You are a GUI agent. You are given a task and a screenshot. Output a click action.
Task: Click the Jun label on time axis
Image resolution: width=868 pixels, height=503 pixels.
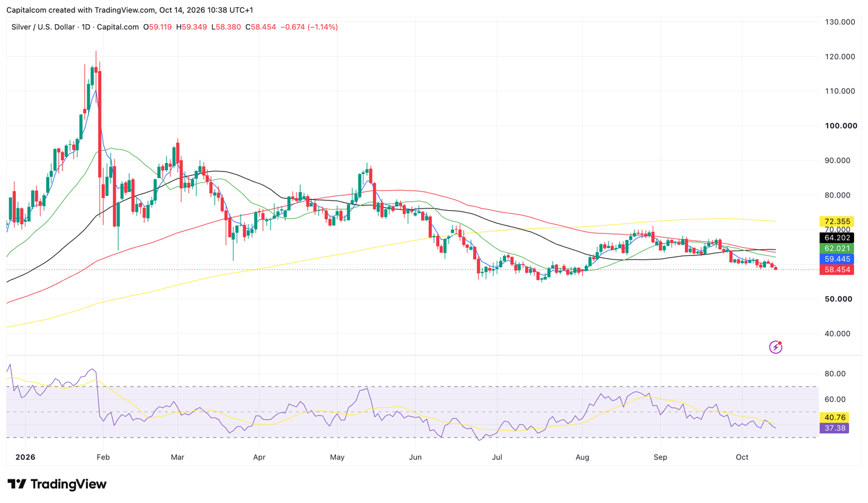[415, 458]
